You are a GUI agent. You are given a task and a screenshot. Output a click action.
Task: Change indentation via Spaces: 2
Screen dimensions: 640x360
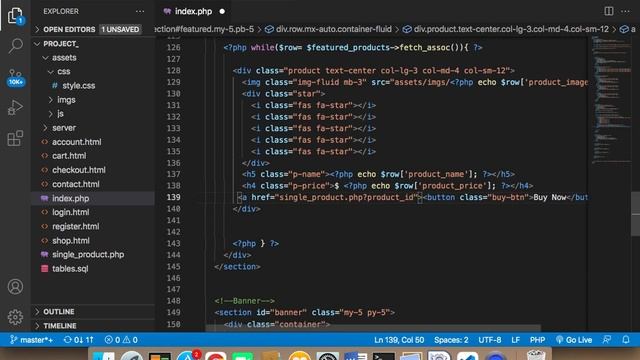tap(451, 340)
